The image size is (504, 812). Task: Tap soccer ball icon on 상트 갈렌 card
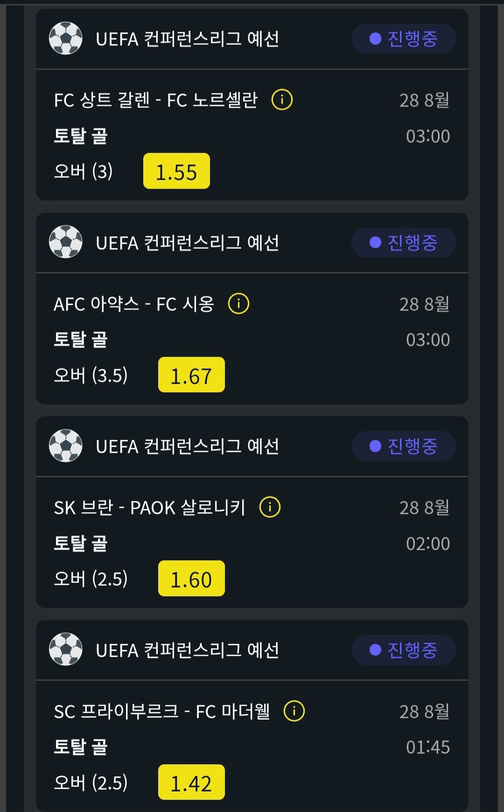(x=66, y=38)
